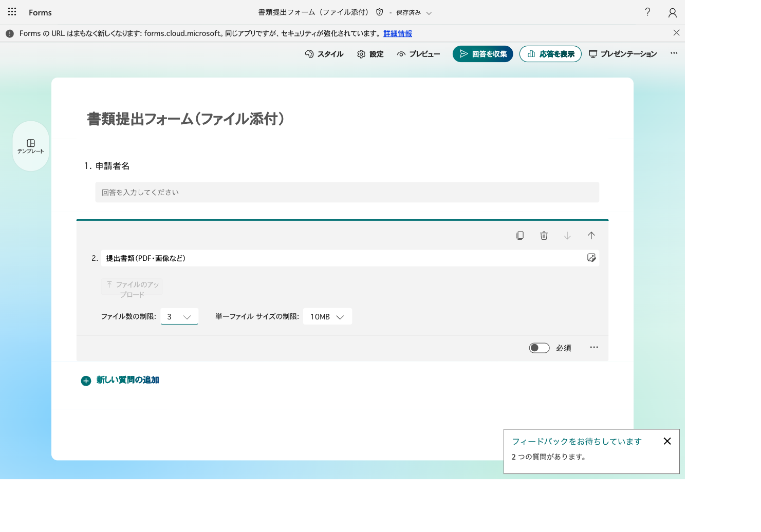Screen dimensions: 761x532
Task: Insert media using the image icon in question 2
Action: tap(591, 258)
